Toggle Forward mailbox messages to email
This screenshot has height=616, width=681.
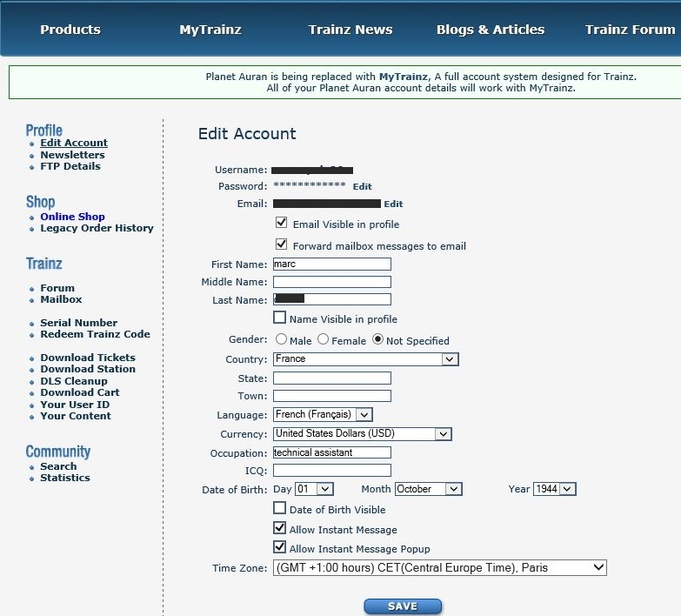click(x=281, y=244)
